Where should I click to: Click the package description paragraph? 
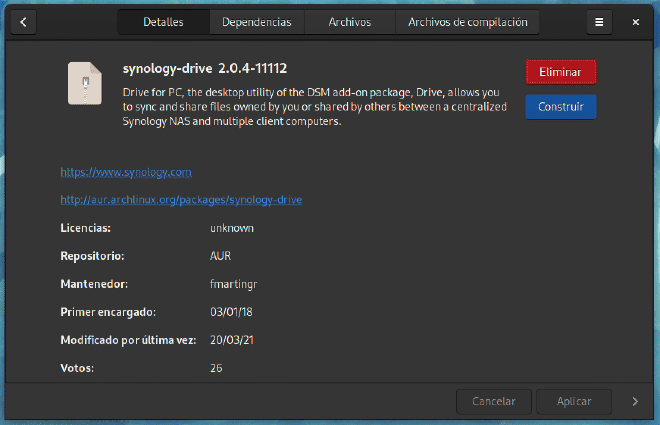tap(314, 107)
